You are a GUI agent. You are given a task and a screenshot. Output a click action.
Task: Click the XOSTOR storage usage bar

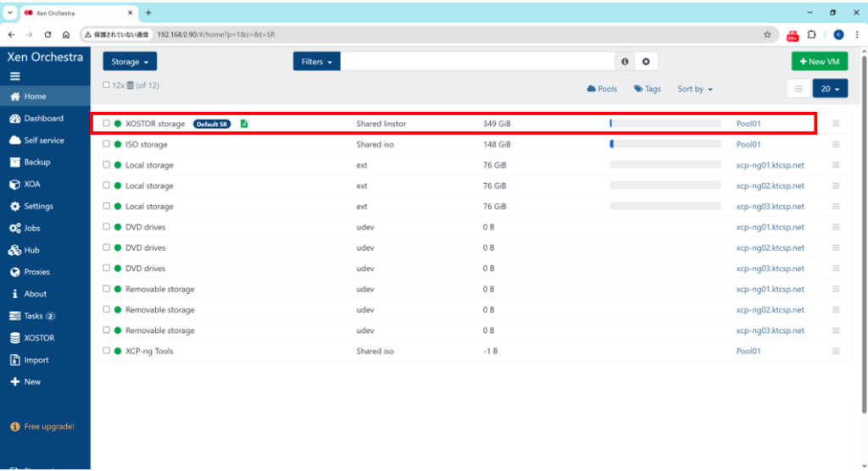(x=665, y=124)
